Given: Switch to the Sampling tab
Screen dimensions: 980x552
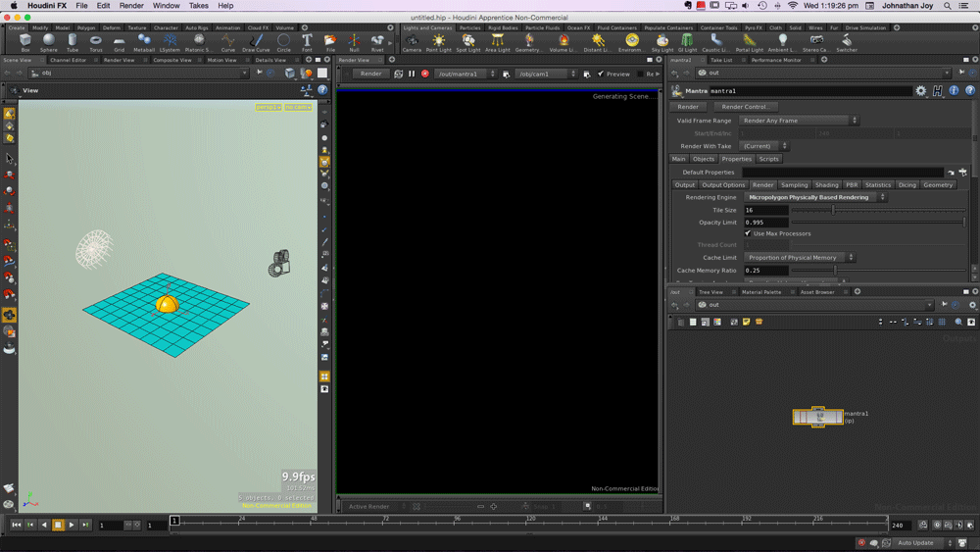Looking at the screenshot, I should click(x=794, y=184).
